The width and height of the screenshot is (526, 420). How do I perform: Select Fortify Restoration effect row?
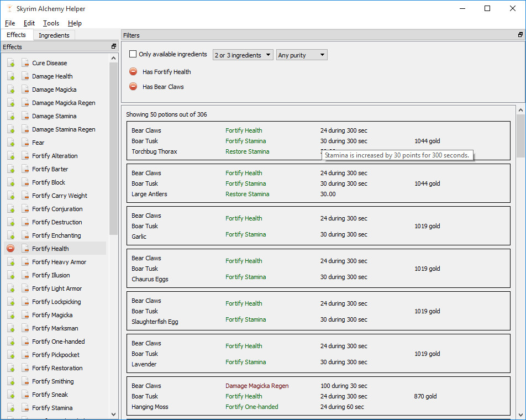57,368
